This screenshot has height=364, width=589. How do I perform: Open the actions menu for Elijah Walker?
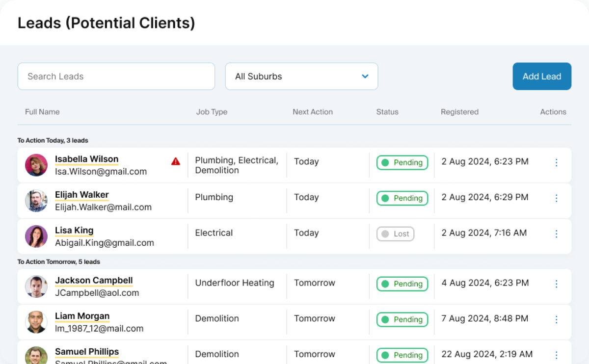tap(556, 198)
